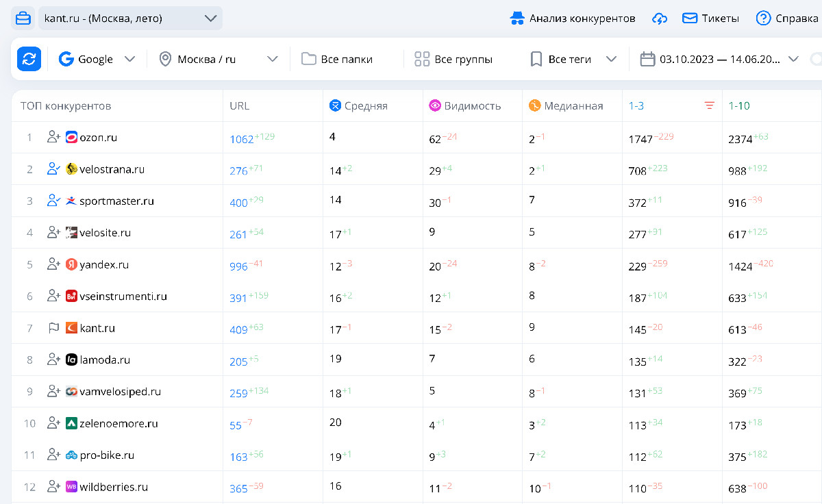Screen dimensions: 822x504
Task: Select the 1424 value in yandex.ru row
Action: pos(741,267)
